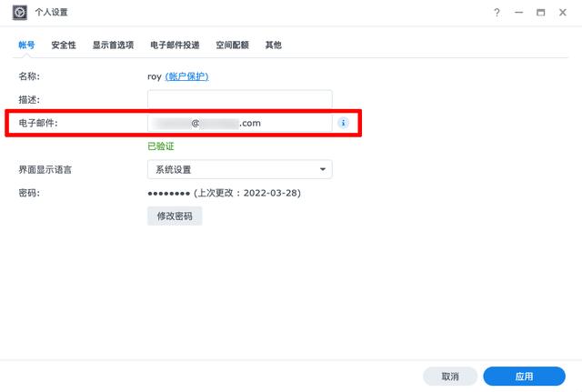Screen dimensions: 582x392
Task: Close the 个人设置 window
Action: (563, 13)
